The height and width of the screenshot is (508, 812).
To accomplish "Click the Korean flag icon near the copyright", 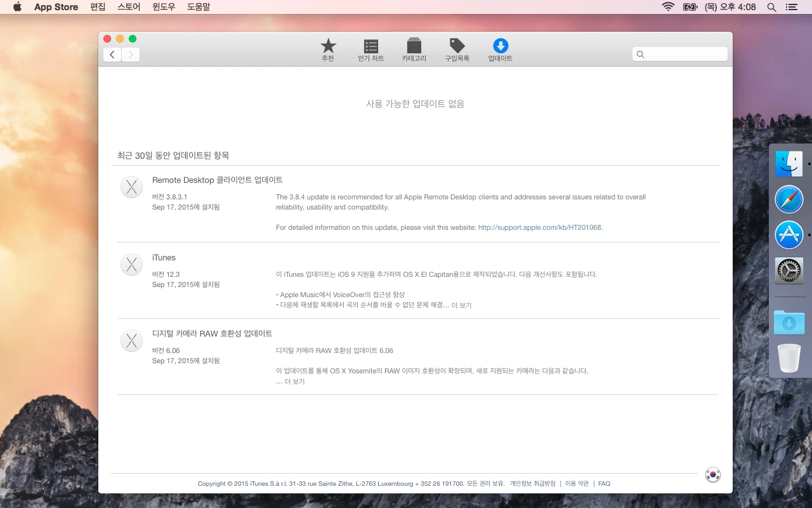I will tap(712, 474).
